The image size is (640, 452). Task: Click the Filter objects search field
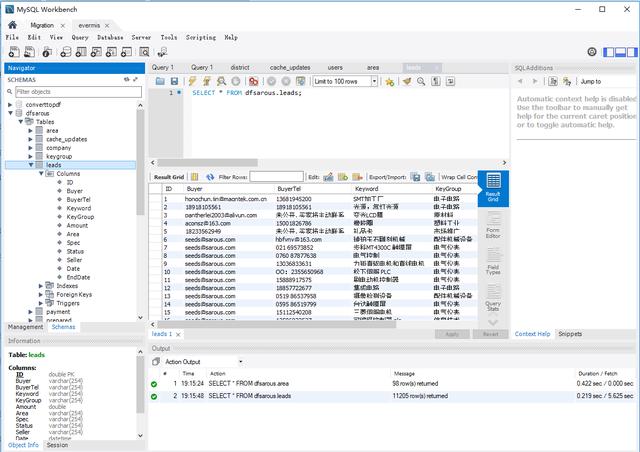coord(78,92)
